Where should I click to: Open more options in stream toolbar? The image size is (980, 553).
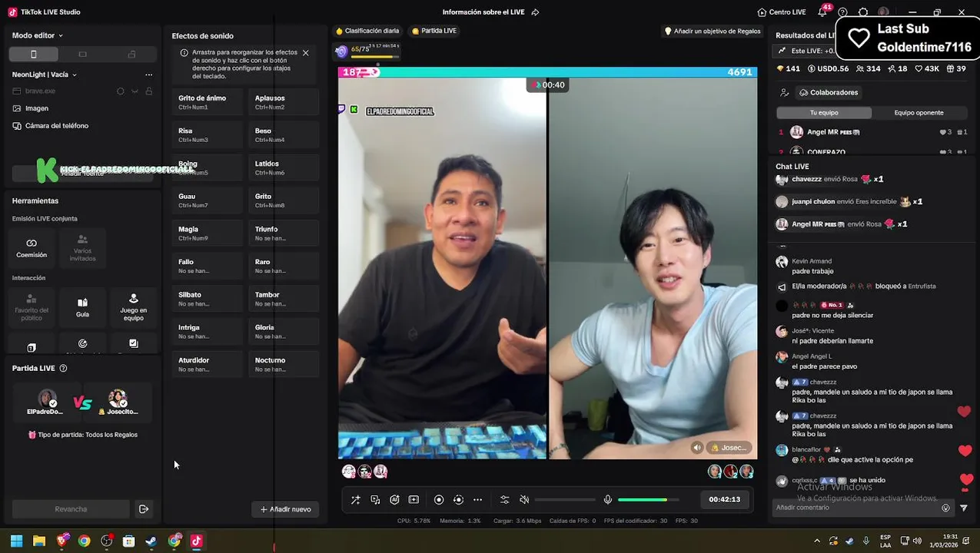[x=477, y=499]
